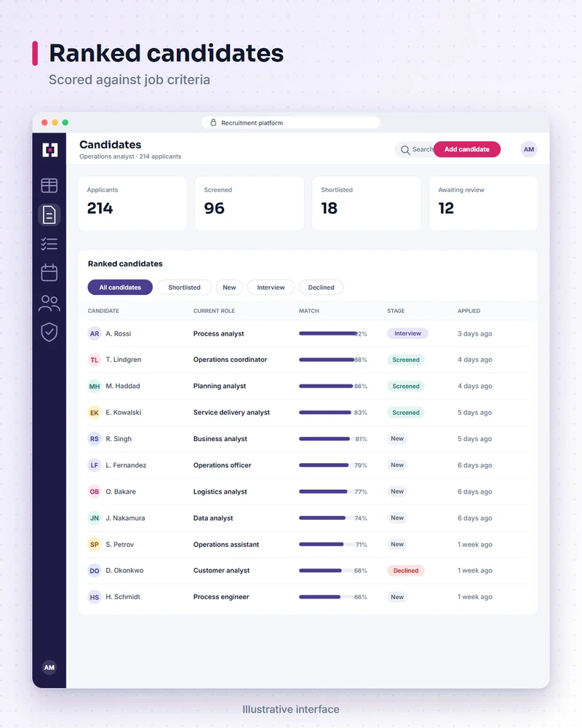This screenshot has height=728, width=582.
Task: Open the Applicants 214 stat card
Action: (x=132, y=203)
